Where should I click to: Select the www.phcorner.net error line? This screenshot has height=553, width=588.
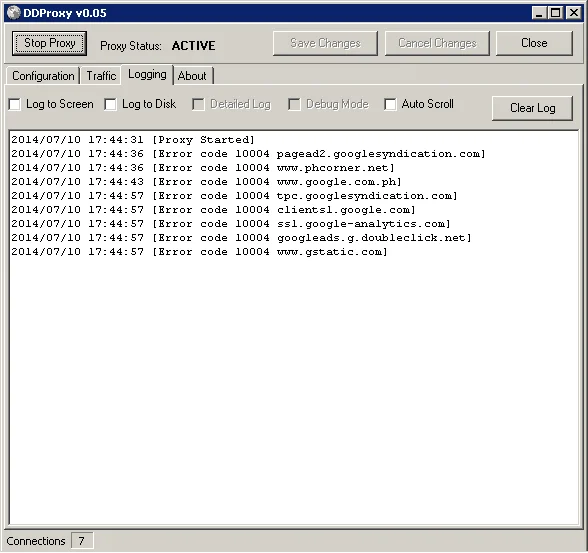point(202,168)
